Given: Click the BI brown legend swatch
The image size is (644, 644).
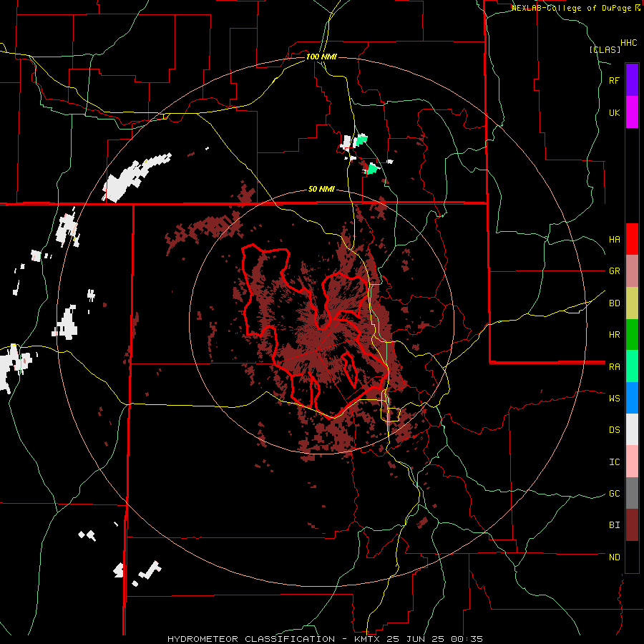Looking at the screenshot, I should click(632, 525).
